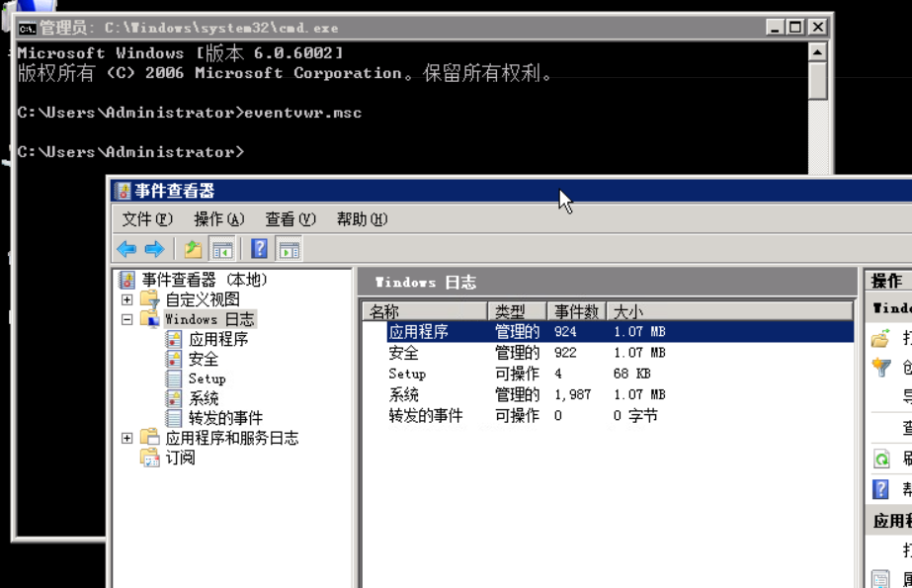This screenshot has width=912, height=588.
Task: Click the cmd window maximize button
Action: 795,28
